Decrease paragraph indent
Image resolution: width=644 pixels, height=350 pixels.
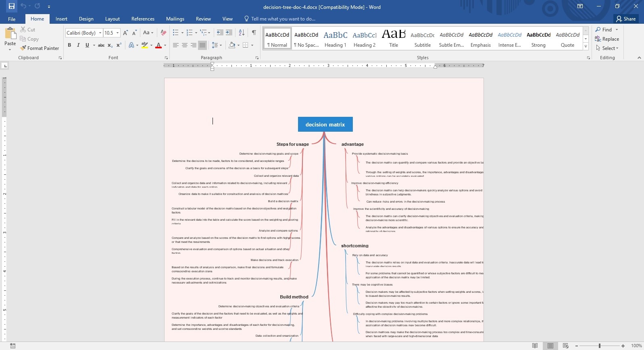pyautogui.click(x=220, y=33)
